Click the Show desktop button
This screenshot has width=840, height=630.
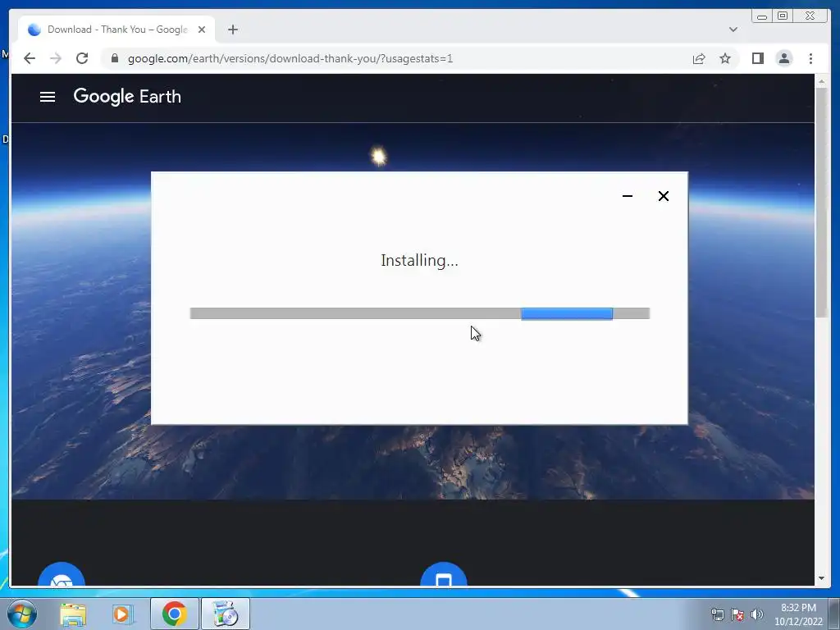point(834,614)
